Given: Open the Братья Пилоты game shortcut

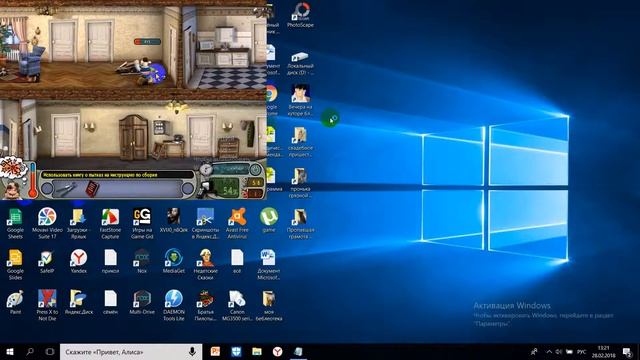Looking at the screenshot, I should pos(205,305).
